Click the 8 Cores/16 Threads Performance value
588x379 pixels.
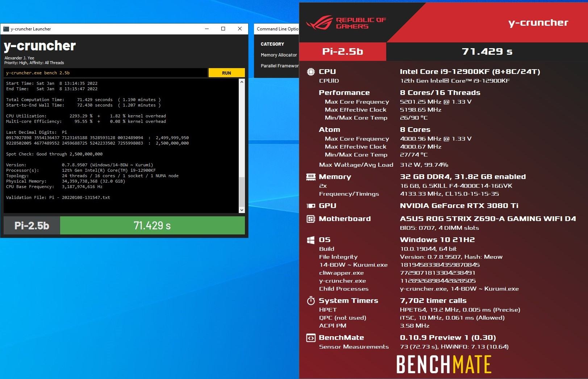pos(440,93)
